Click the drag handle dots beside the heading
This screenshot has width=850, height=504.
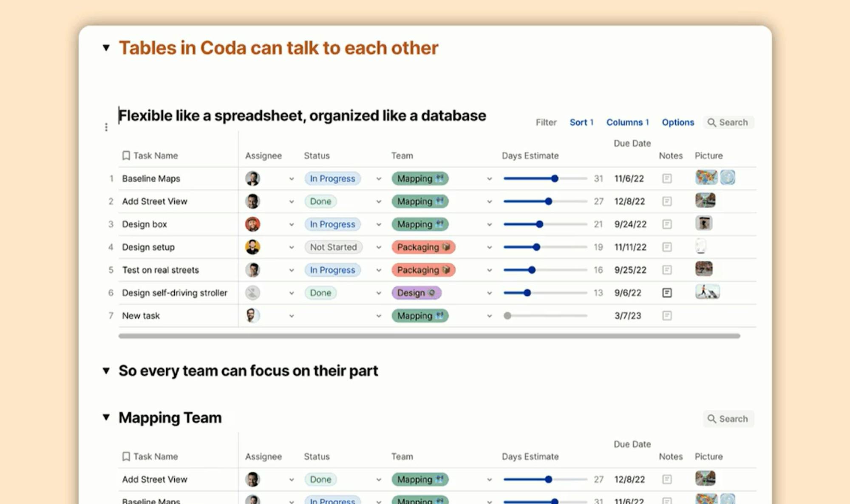106,126
